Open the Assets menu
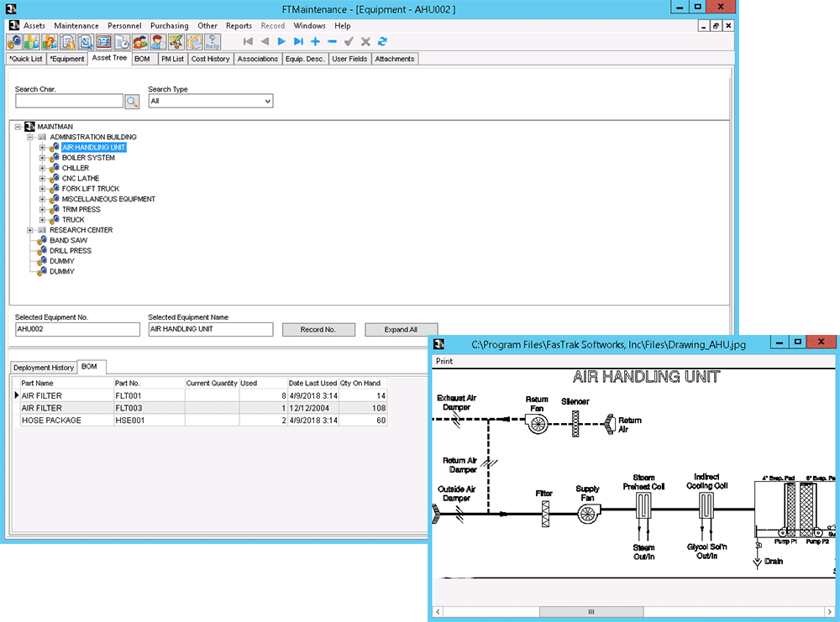Image resolution: width=840 pixels, height=622 pixels. click(x=34, y=26)
